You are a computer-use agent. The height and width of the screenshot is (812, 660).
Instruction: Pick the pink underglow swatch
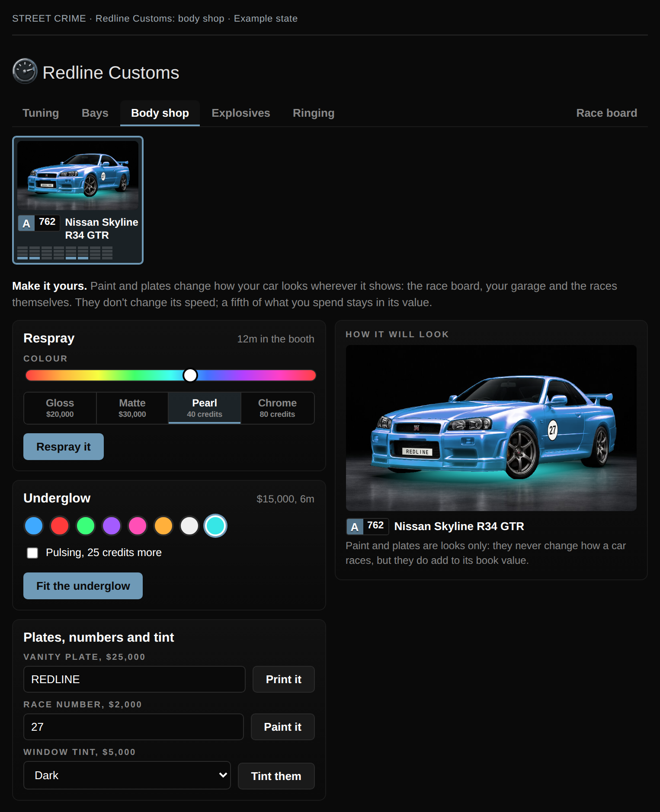click(138, 526)
